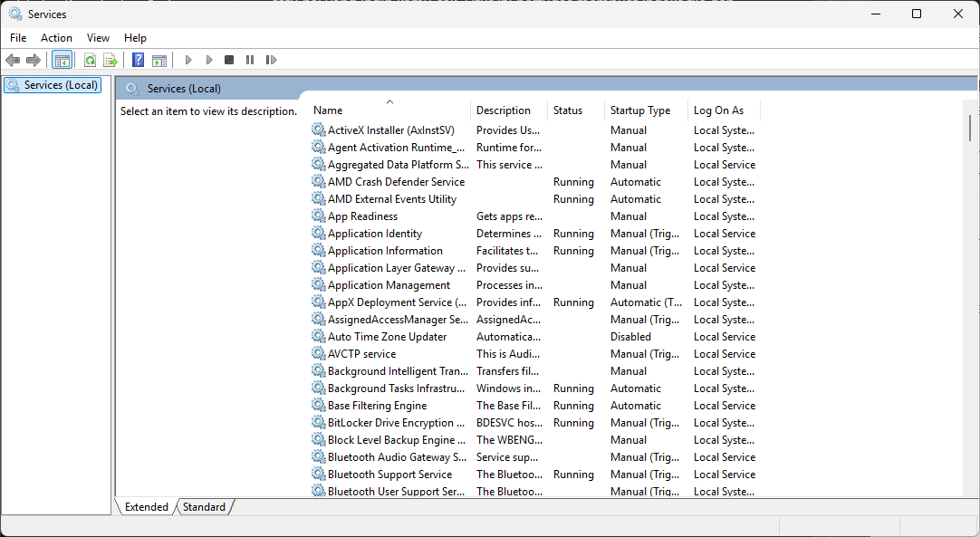Open the Help menu

coord(135,38)
